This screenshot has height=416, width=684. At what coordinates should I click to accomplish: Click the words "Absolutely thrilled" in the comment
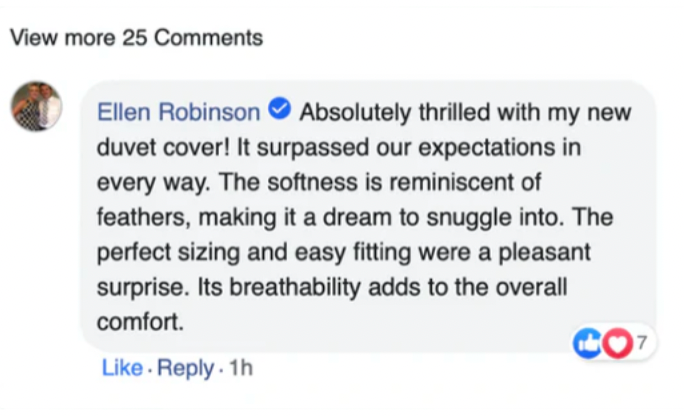[383, 112]
